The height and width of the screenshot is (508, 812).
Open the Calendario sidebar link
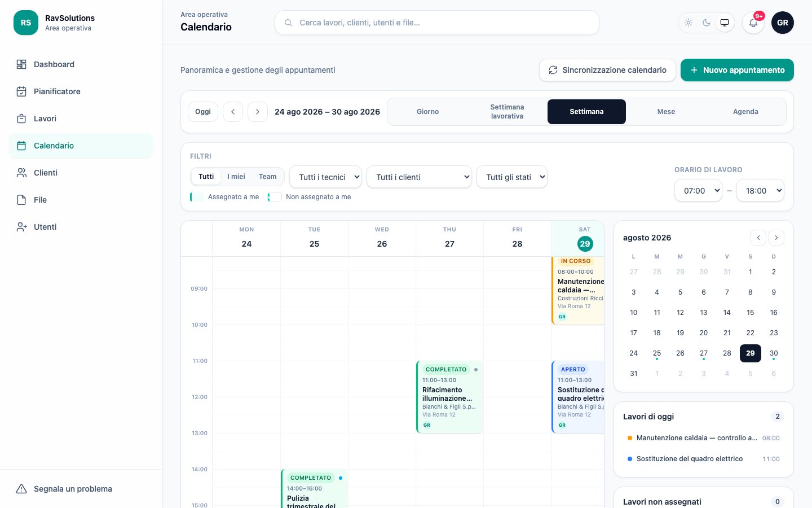[x=81, y=146]
